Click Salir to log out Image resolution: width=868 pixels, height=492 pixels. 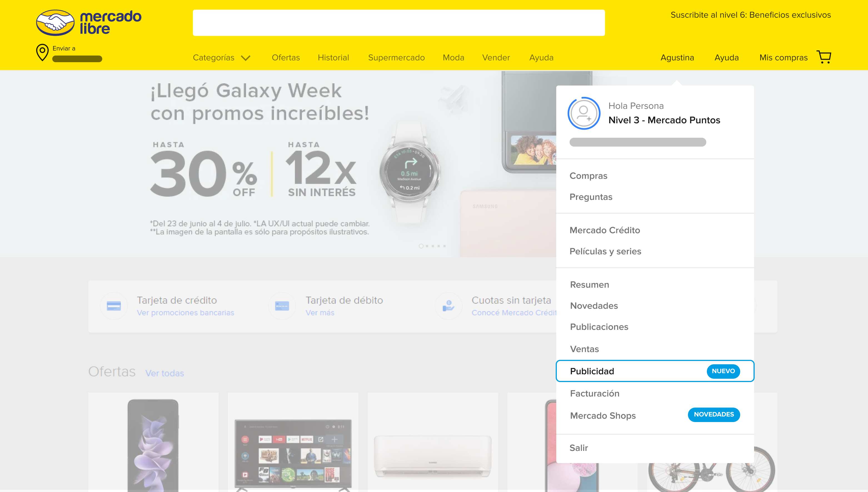tap(578, 448)
